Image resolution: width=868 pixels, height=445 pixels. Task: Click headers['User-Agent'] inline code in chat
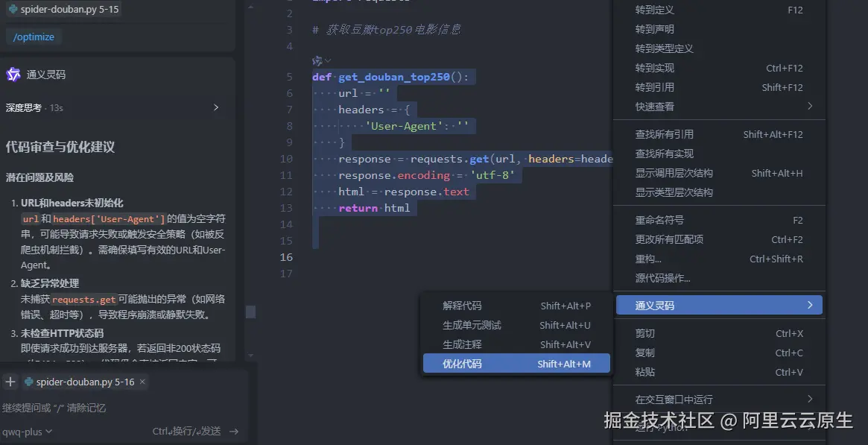[109, 218]
